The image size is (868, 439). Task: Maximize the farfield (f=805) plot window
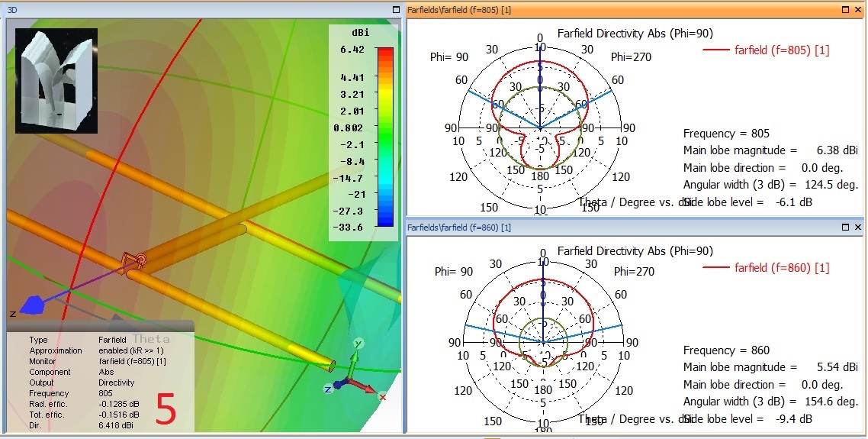845,10
